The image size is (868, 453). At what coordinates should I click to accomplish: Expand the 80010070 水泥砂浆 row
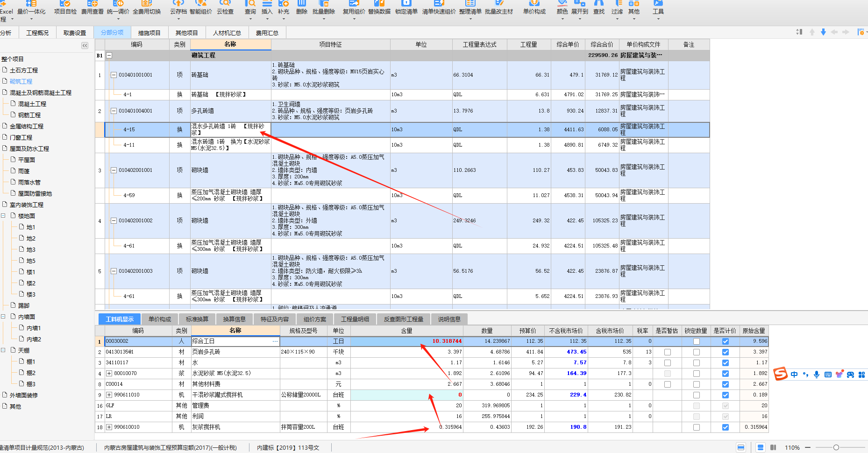click(109, 373)
